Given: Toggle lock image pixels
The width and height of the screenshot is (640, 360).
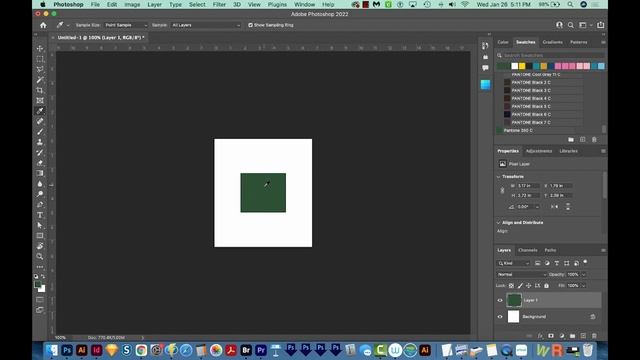Looking at the screenshot, I should click(x=520, y=286).
